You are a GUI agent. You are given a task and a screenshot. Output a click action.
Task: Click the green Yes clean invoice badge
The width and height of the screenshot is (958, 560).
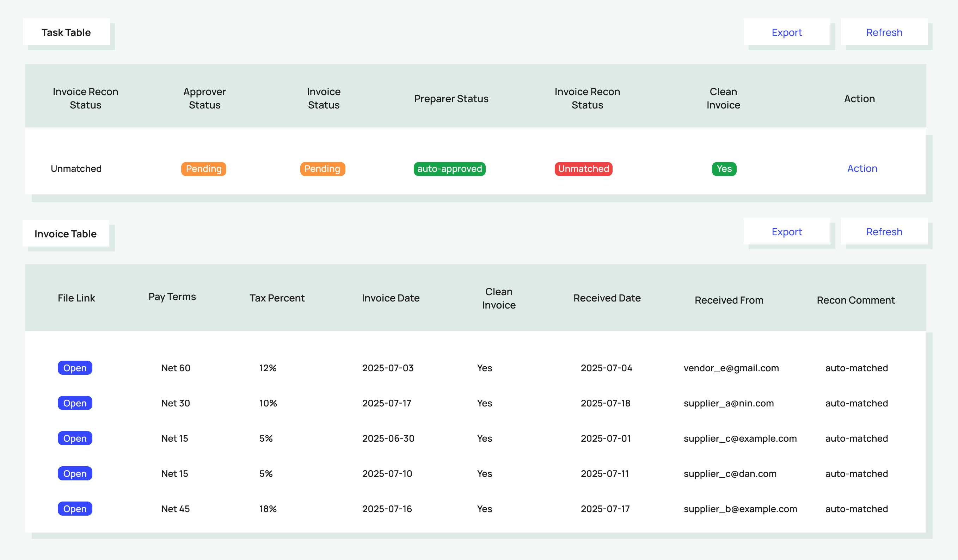pyautogui.click(x=724, y=169)
